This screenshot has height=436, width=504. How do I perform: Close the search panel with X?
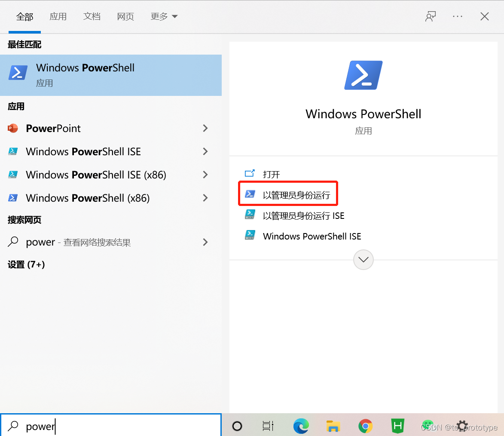[x=484, y=16]
